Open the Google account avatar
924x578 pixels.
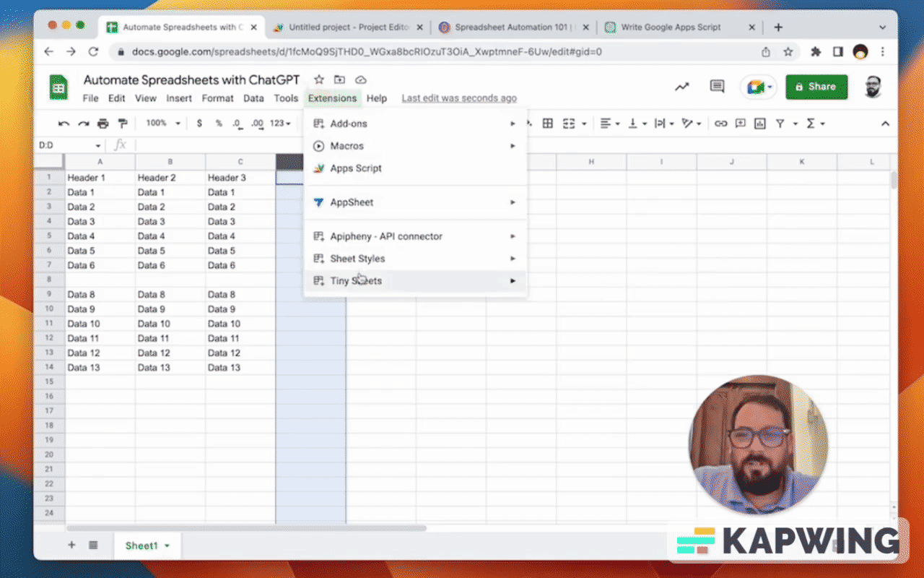[873, 87]
